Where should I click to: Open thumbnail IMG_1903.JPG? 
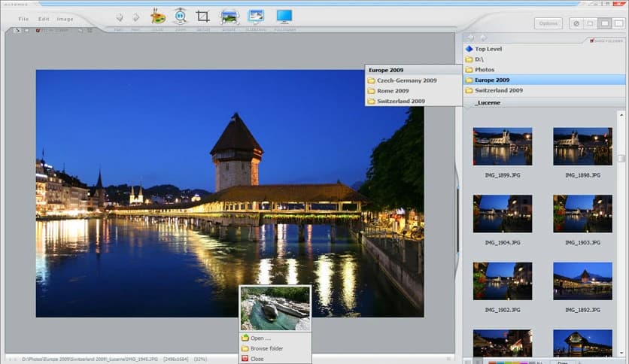click(x=582, y=214)
